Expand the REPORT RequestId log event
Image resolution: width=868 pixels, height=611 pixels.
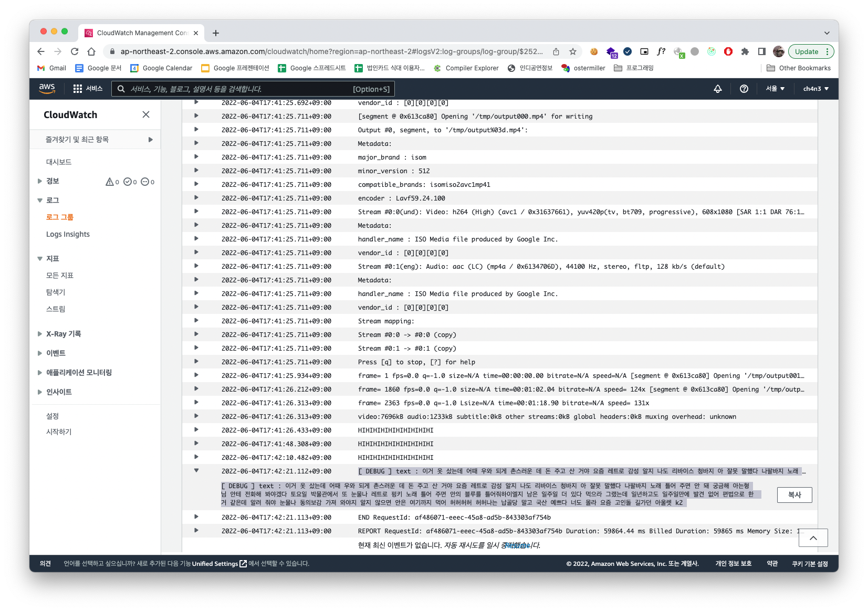(196, 531)
